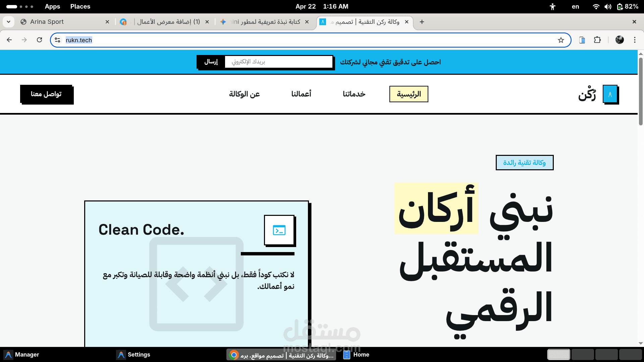644x362 pixels.
Task: Switch to the third workspace thumbnail
Action: [606, 355]
